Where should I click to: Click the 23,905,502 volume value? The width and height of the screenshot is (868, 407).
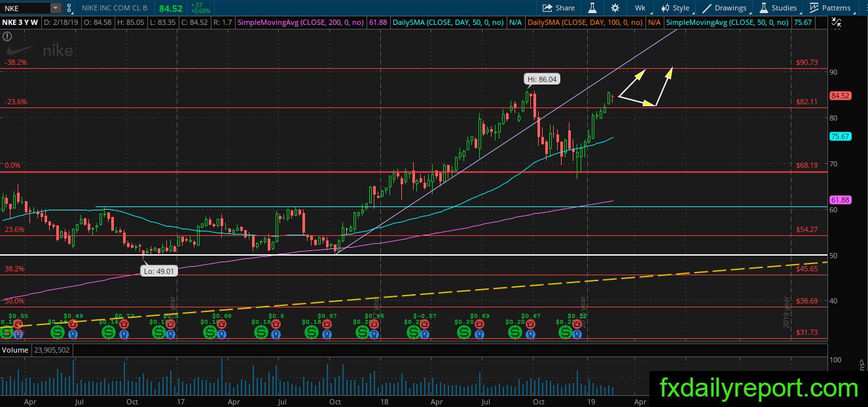[52, 350]
